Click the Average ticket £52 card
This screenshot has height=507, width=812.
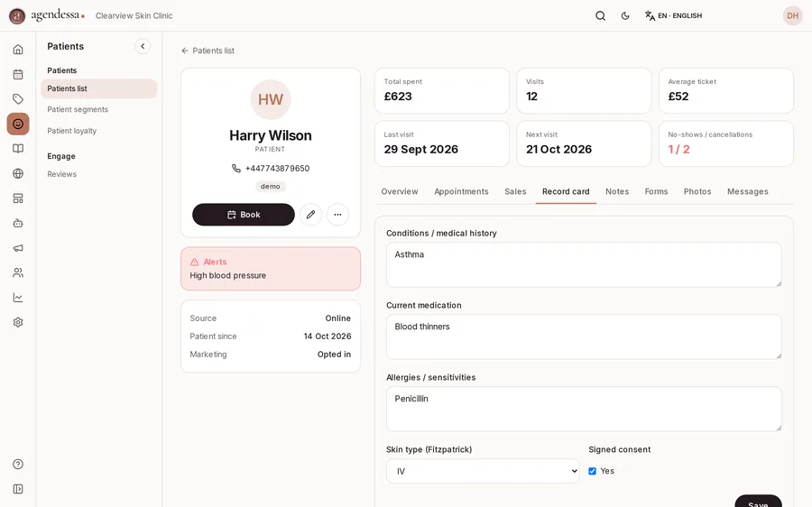pos(726,90)
